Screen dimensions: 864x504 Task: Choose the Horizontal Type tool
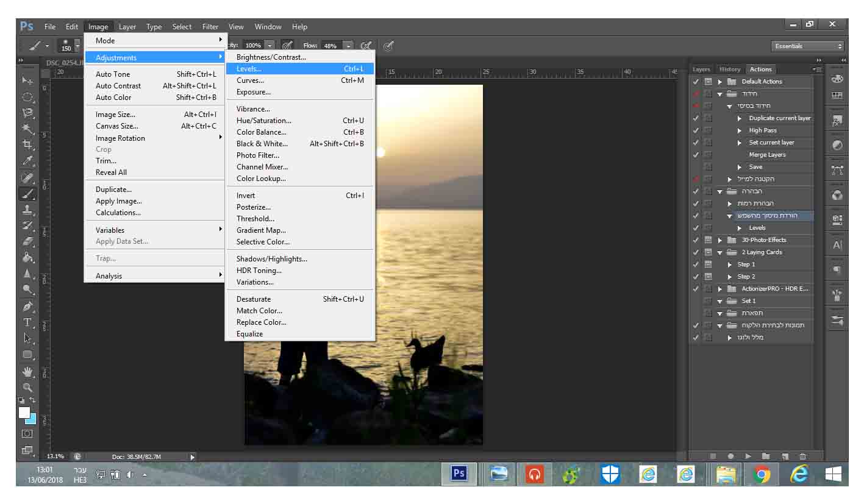[x=27, y=322]
